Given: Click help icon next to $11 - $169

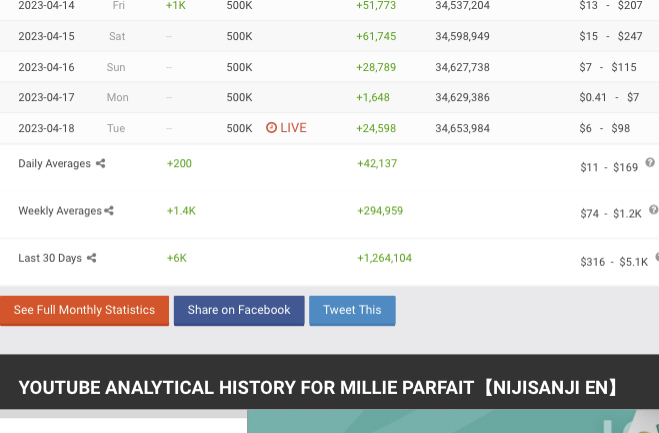Looking at the screenshot, I should pyautogui.click(x=650, y=162).
